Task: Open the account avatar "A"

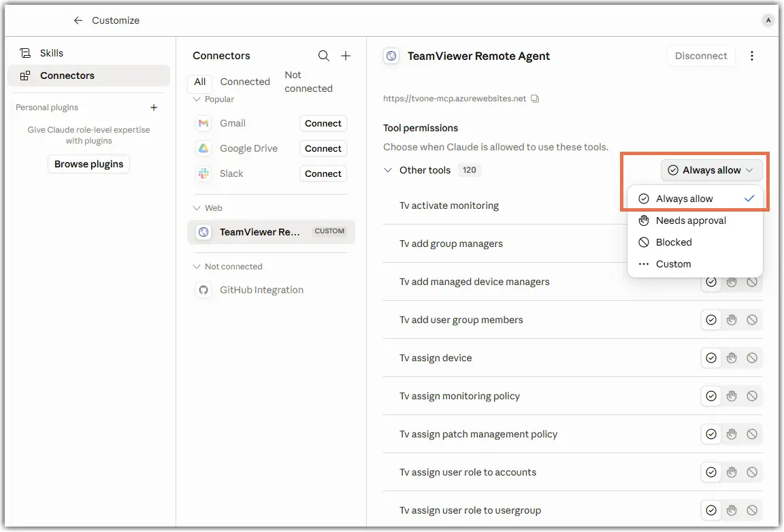Action: click(x=768, y=20)
